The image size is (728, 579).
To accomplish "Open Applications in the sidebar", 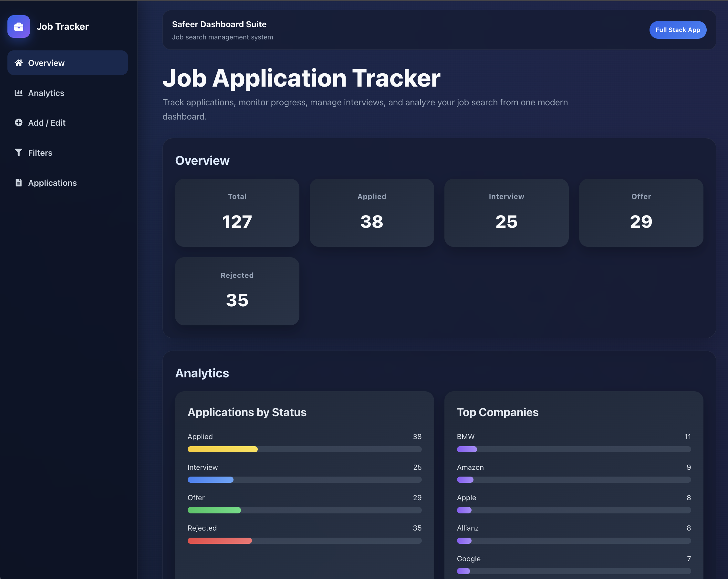I will (x=68, y=183).
